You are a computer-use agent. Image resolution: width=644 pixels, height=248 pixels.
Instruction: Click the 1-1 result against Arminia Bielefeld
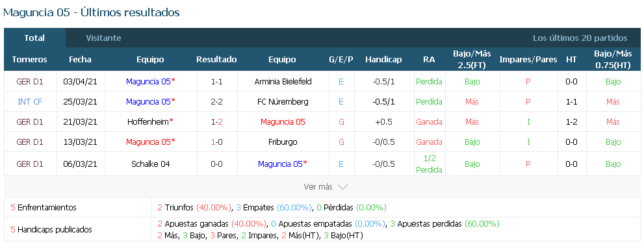216,81
